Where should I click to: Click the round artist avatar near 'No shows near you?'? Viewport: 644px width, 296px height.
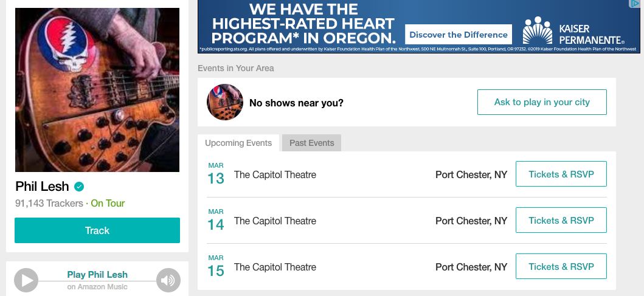224,102
